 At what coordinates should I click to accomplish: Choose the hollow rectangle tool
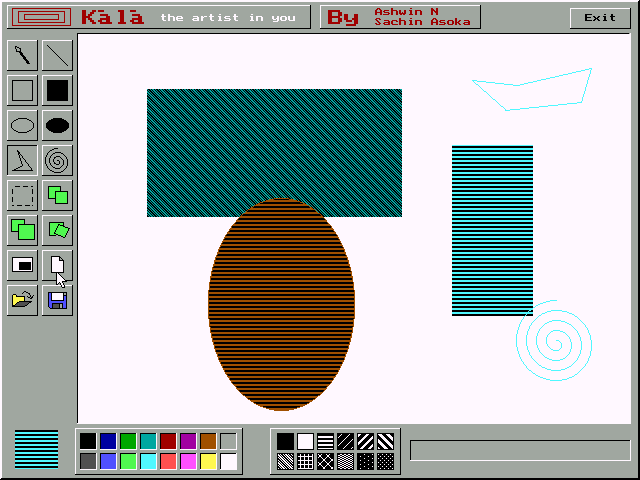pyautogui.click(x=22, y=91)
